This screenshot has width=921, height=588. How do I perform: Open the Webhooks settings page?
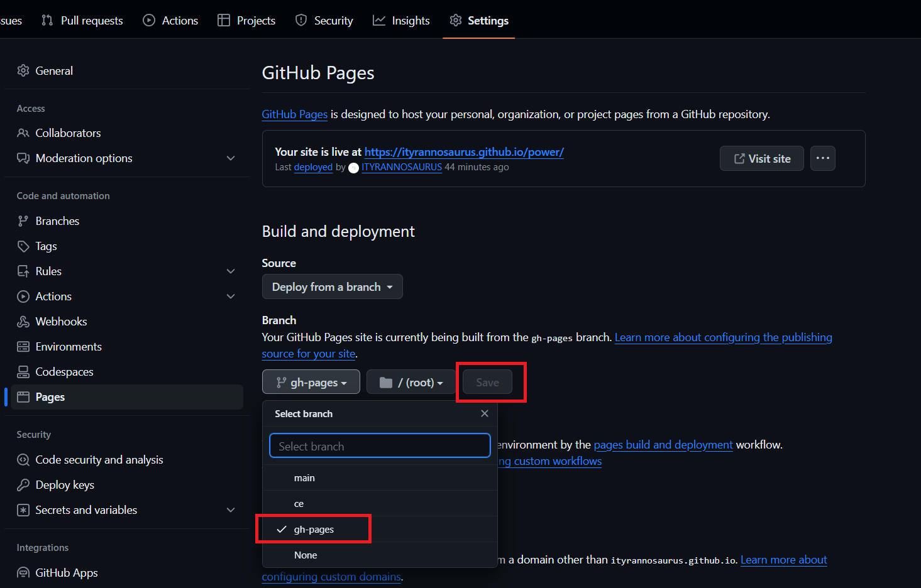click(127, 322)
